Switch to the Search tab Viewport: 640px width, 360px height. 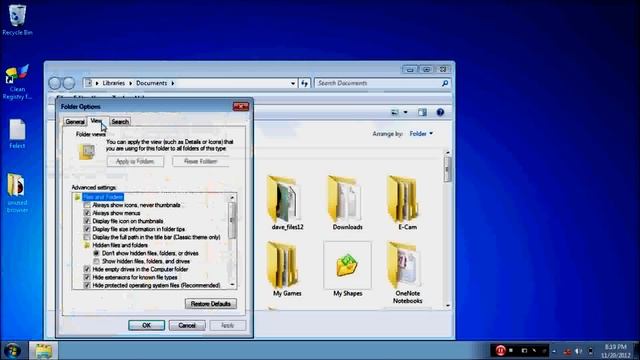coord(120,122)
